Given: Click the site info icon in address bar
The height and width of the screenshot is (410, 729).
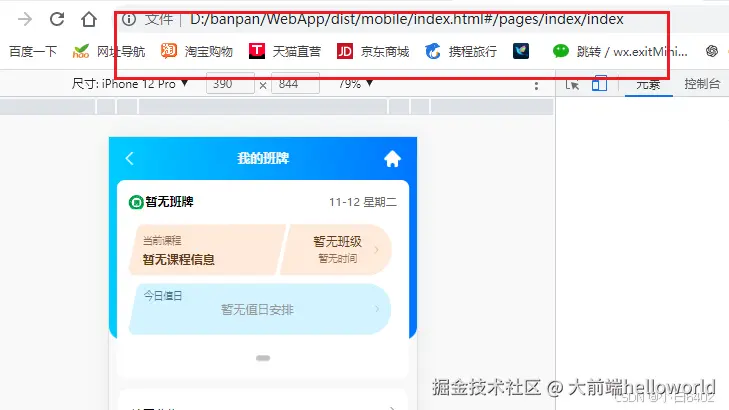Looking at the screenshot, I should [x=129, y=20].
